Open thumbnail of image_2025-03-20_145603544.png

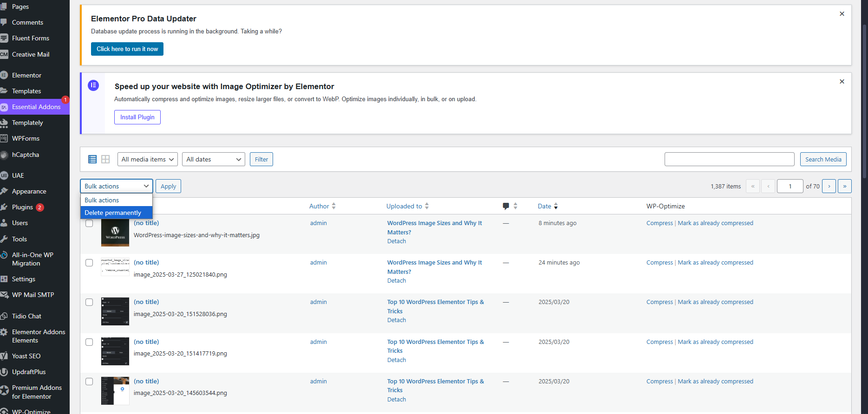point(115,391)
